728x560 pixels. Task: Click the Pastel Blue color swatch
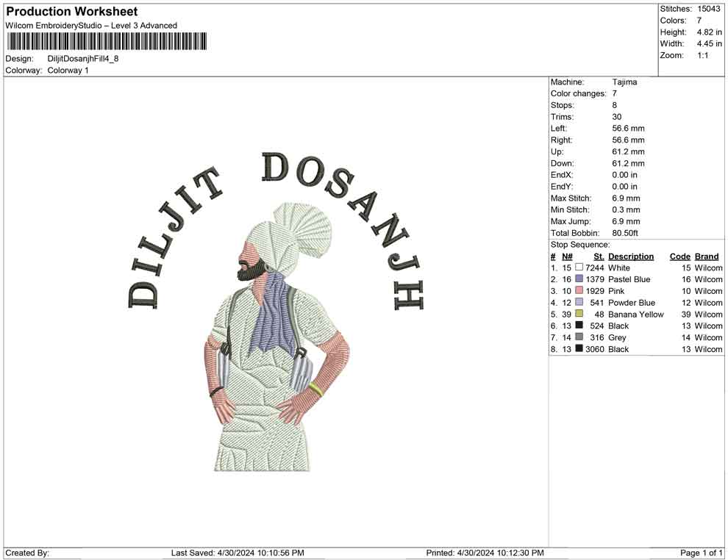[579, 279]
